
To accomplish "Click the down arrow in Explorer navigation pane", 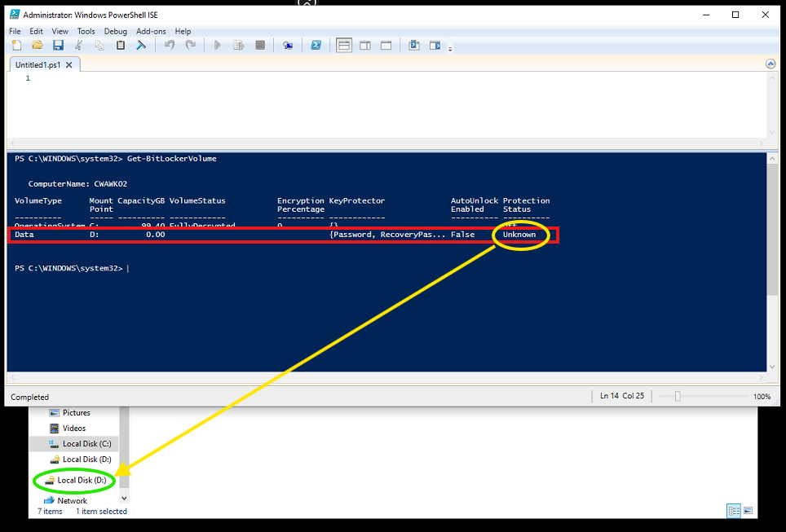I will pos(124,498).
